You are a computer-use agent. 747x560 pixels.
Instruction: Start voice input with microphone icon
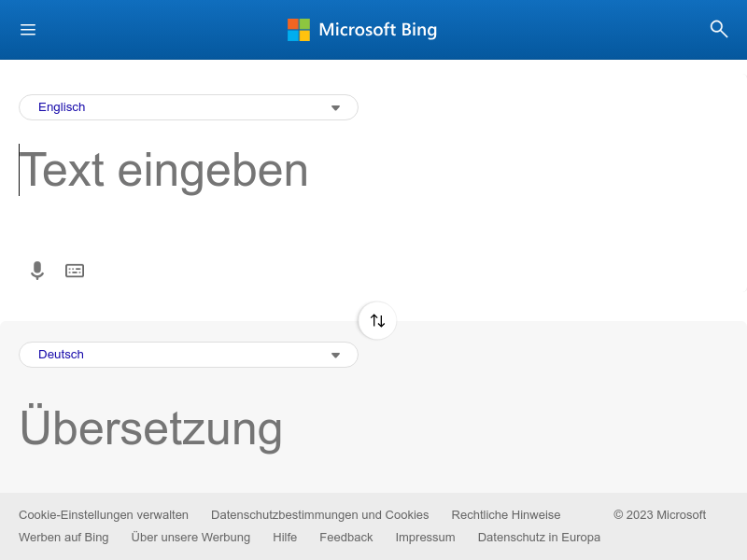(37, 271)
